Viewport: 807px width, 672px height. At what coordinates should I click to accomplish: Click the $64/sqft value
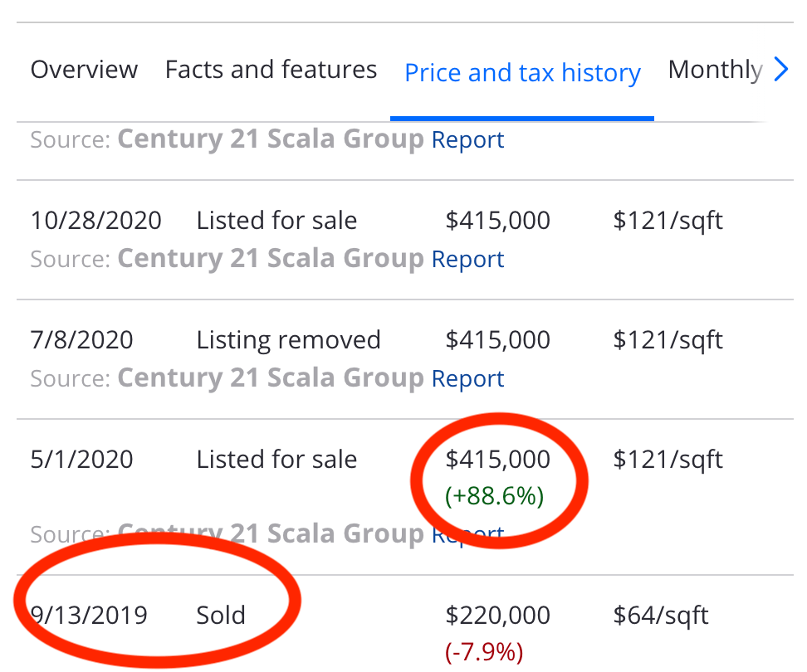pos(661,616)
